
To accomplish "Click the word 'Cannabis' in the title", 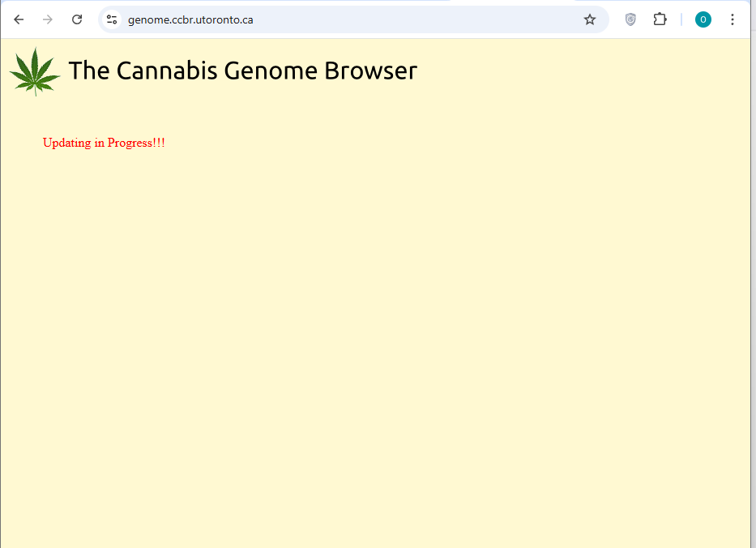I will (167, 71).
